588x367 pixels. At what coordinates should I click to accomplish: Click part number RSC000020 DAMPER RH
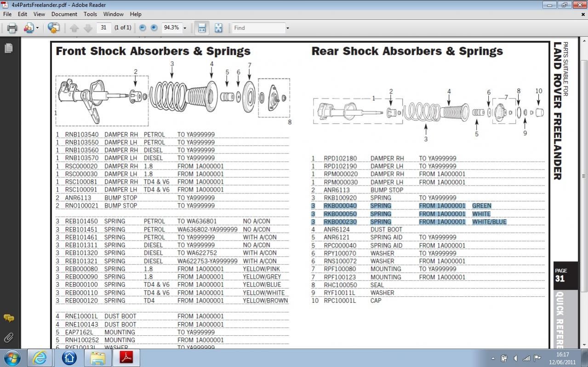pyautogui.click(x=81, y=166)
